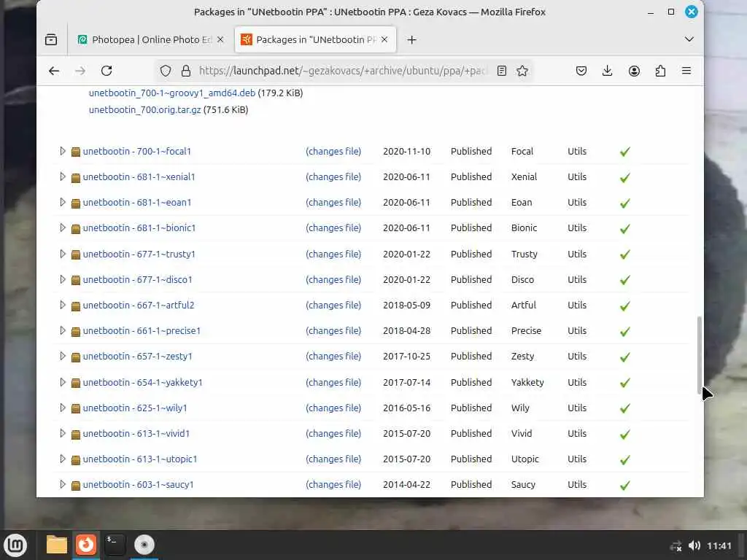Screen dimensions: 747x560
Task: Focus Firefox in the taskbar
Action: coord(86,544)
